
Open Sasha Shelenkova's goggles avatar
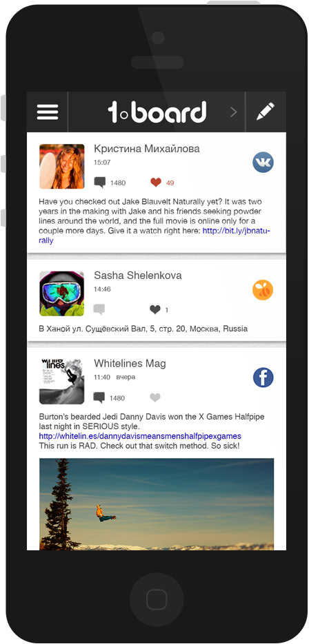tap(61, 293)
